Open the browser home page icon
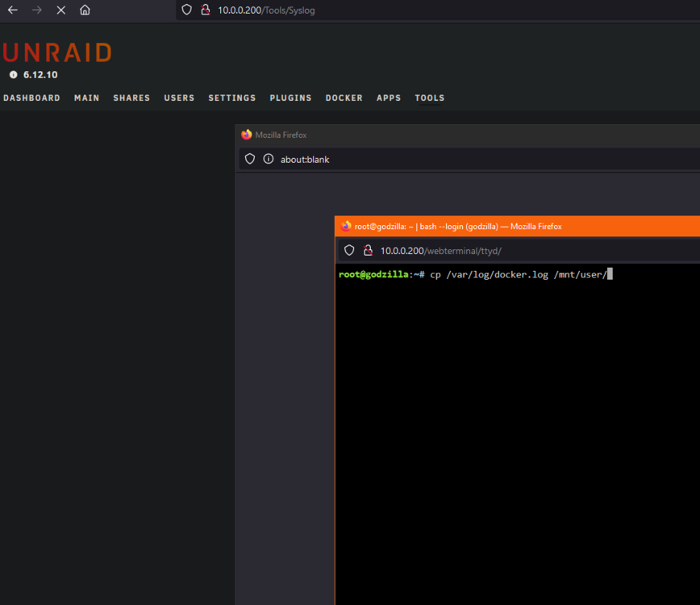This screenshot has height=605, width=700. pyautogui.click(x=85, y=10)
